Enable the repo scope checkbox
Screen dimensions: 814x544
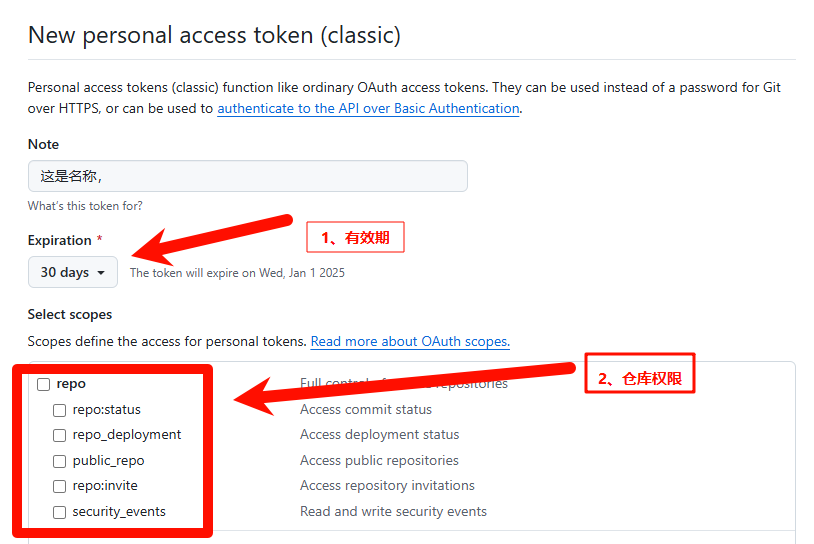[44, 384]
